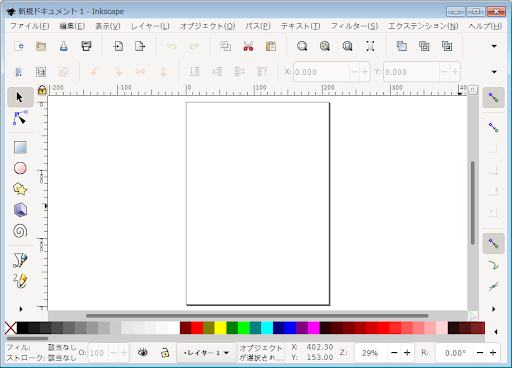This screenshot has height=368, width=512.
Task: Pick the Star polygon tool
Action: point(20,189)
